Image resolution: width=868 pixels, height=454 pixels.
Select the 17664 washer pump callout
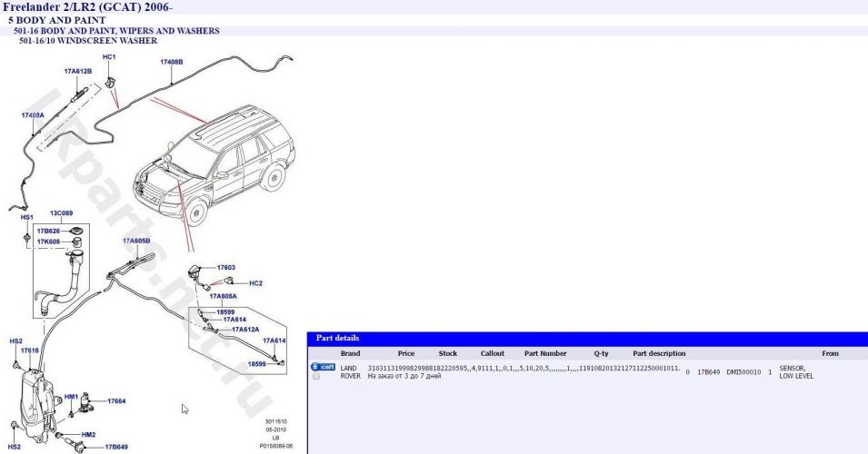tap(116, 401)
